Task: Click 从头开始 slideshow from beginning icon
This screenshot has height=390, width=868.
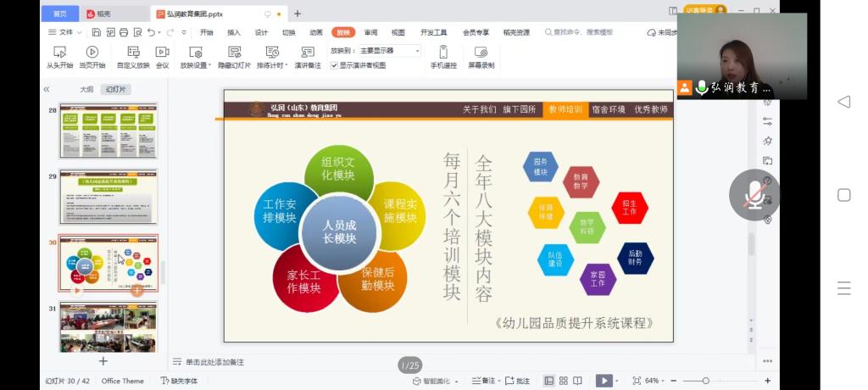Action: (59, 53)
